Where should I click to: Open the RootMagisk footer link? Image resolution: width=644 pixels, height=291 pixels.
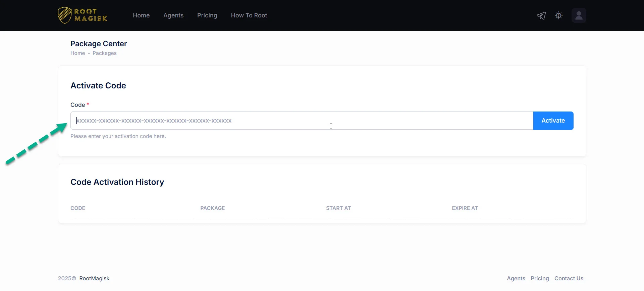94,279
